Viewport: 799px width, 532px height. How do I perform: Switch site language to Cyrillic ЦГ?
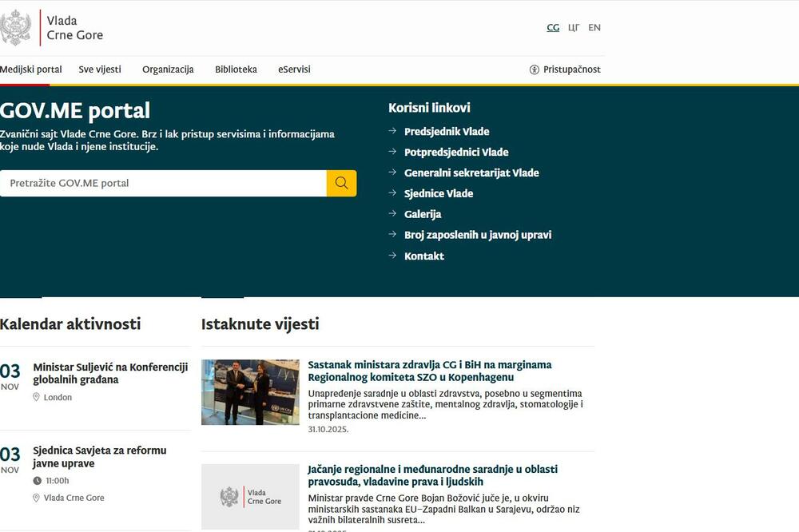[x=573, y=27]
